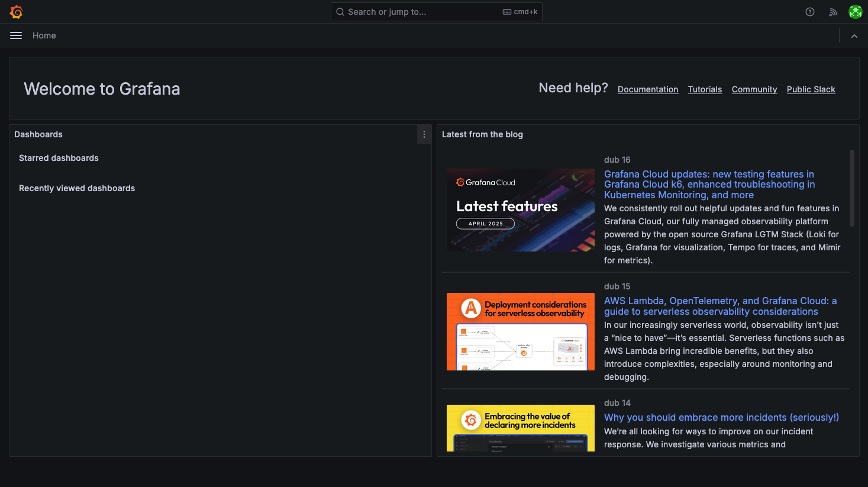Open the news RSS feed icon
Viewport: 868px width, 487px height.
833,12
